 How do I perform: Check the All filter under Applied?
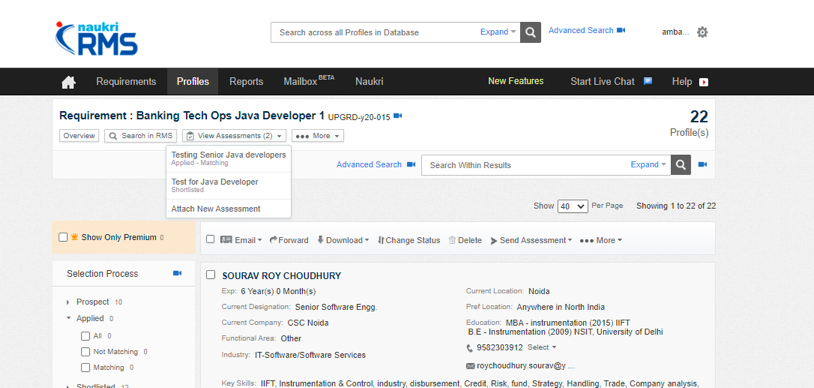(x=86, y=336)
